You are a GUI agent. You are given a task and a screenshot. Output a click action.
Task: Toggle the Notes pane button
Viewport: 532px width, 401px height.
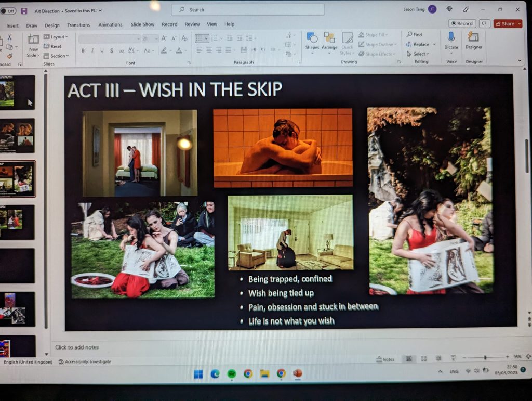385,359
